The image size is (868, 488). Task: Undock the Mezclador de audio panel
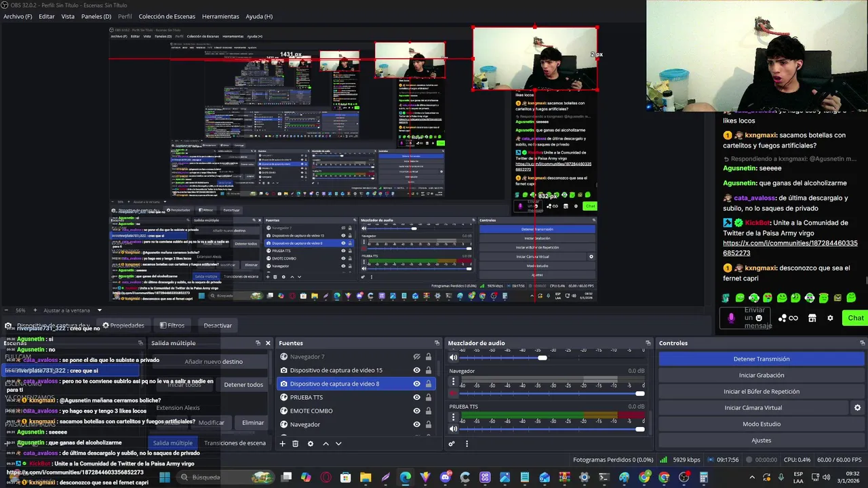point(648,343)
